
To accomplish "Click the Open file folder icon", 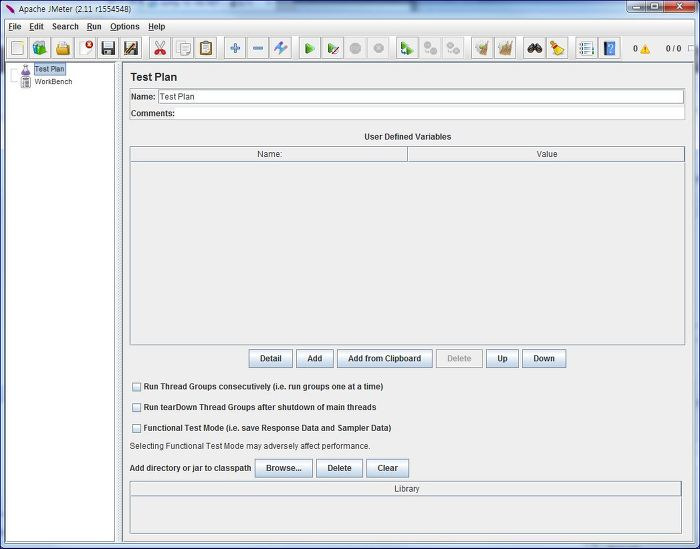I will click(x=63, y=48).
